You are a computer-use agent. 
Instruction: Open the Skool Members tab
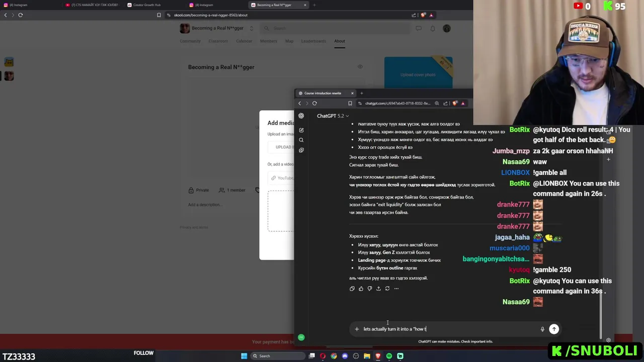pyautogui.click(x=269, y=41)
